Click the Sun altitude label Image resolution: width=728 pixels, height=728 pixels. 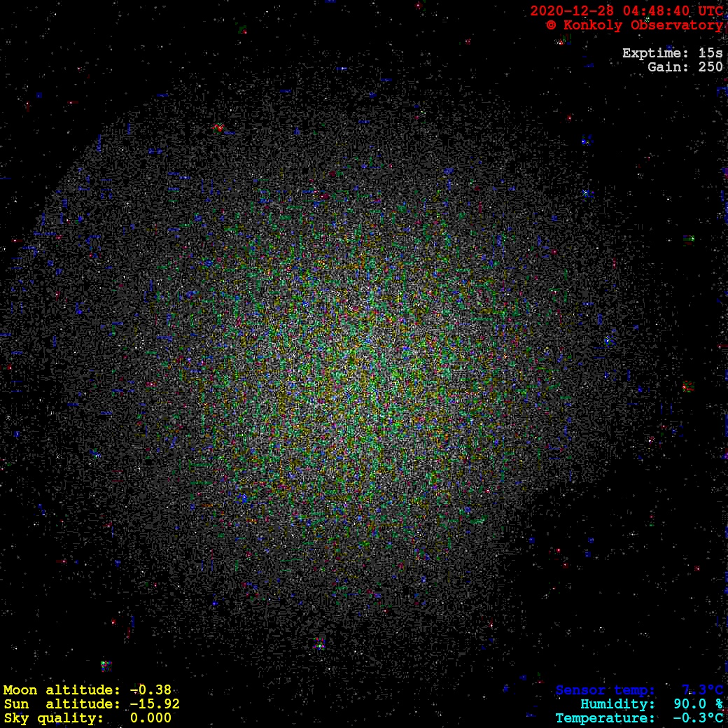(x=62, y=704)
